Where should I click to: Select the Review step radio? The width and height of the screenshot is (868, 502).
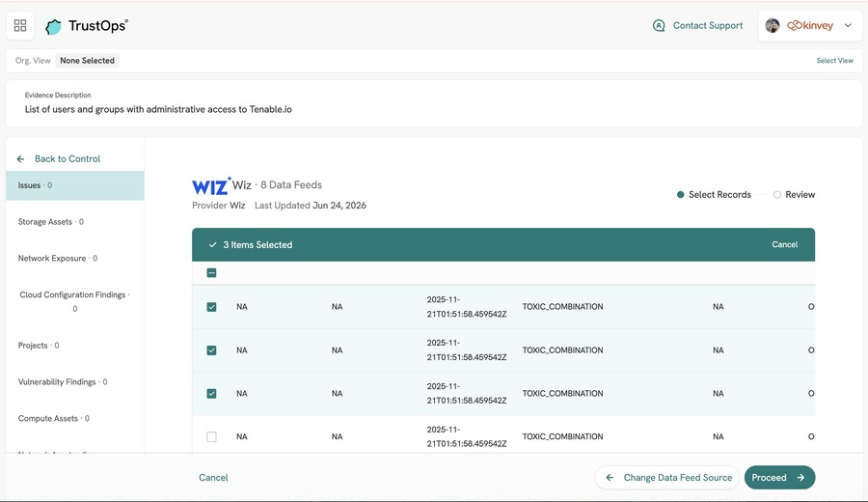point(777,194)
